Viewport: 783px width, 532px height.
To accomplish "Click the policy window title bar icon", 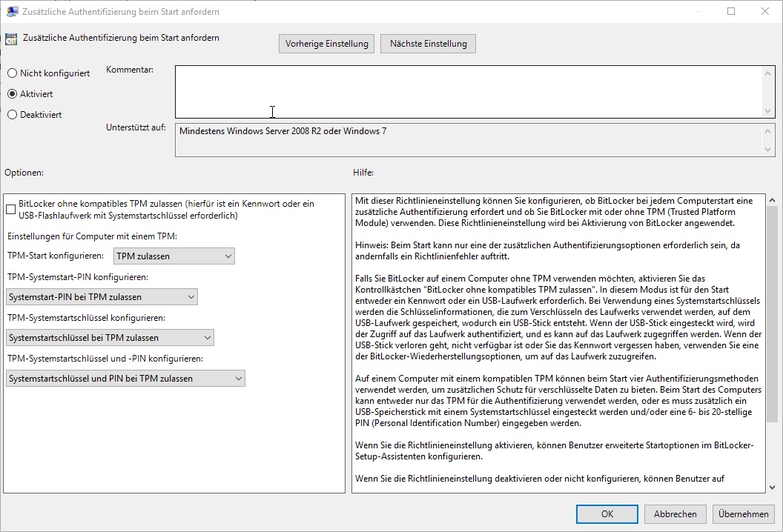I will (12, 11).
